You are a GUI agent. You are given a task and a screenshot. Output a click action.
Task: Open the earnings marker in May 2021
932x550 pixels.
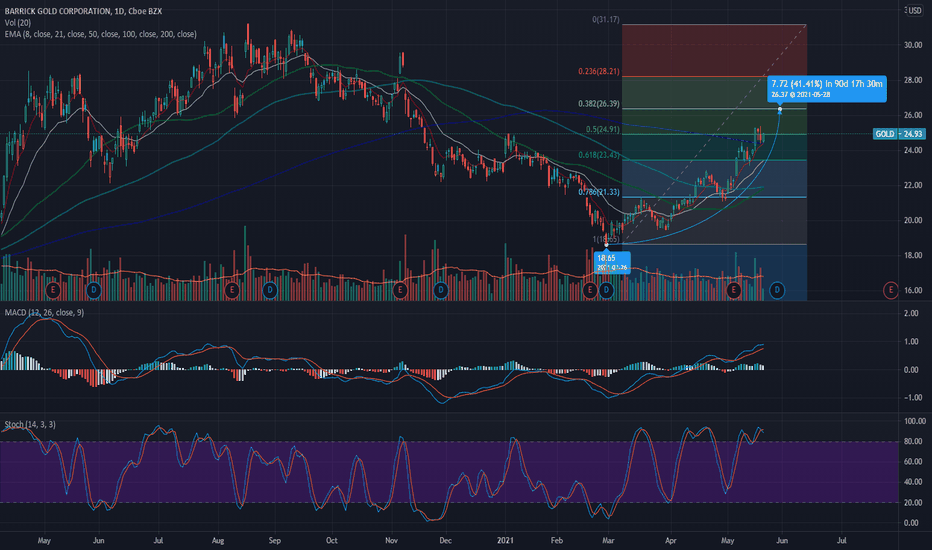[733, 290]
